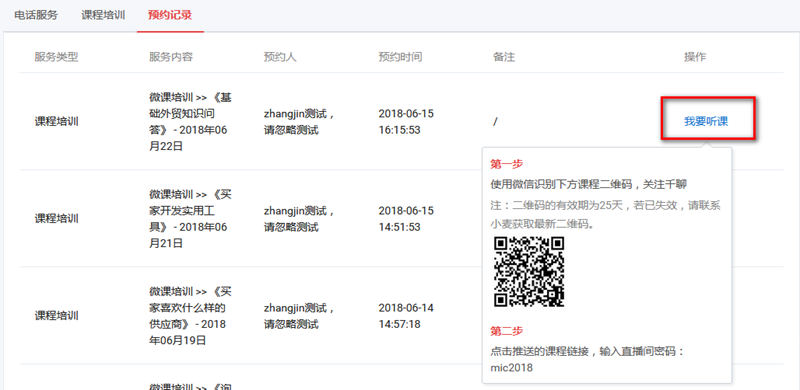Click the course QR code image
Image resolution: width=800 pixels, height=390 pixels.
(529, 272)
